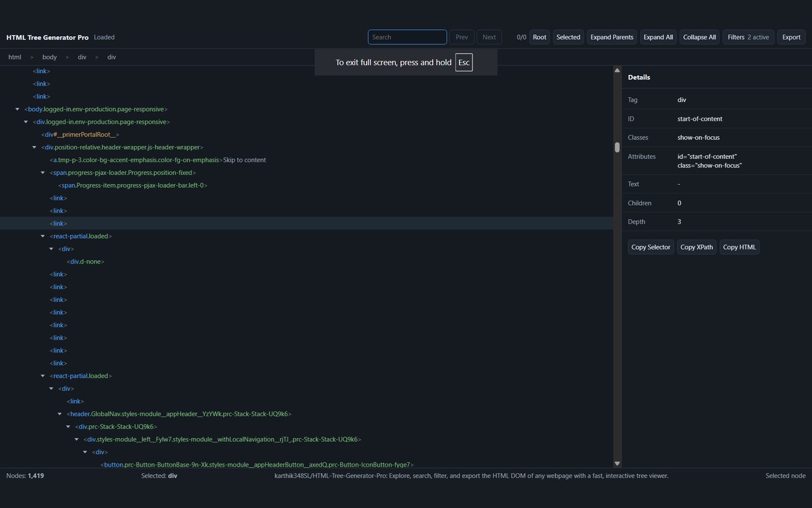
Task: Click the 'Nodes: 1,419' status bar entry
Action: 25,476
